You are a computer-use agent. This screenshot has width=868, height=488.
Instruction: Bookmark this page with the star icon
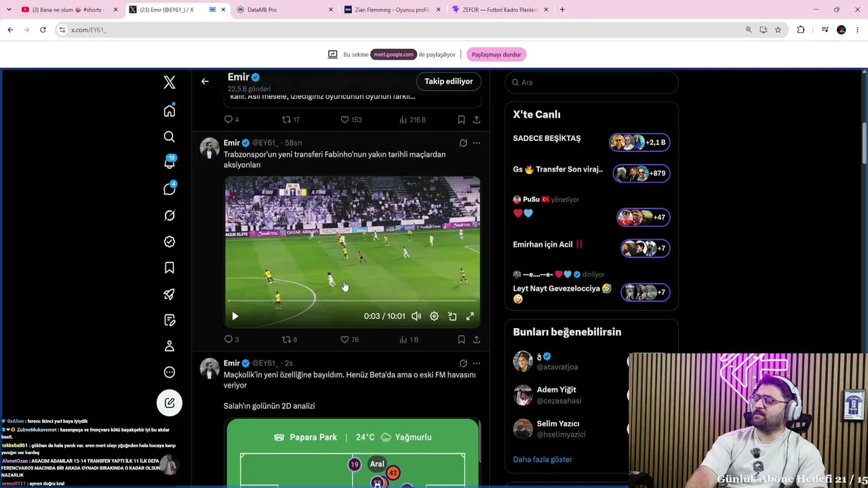click(778, 30)
